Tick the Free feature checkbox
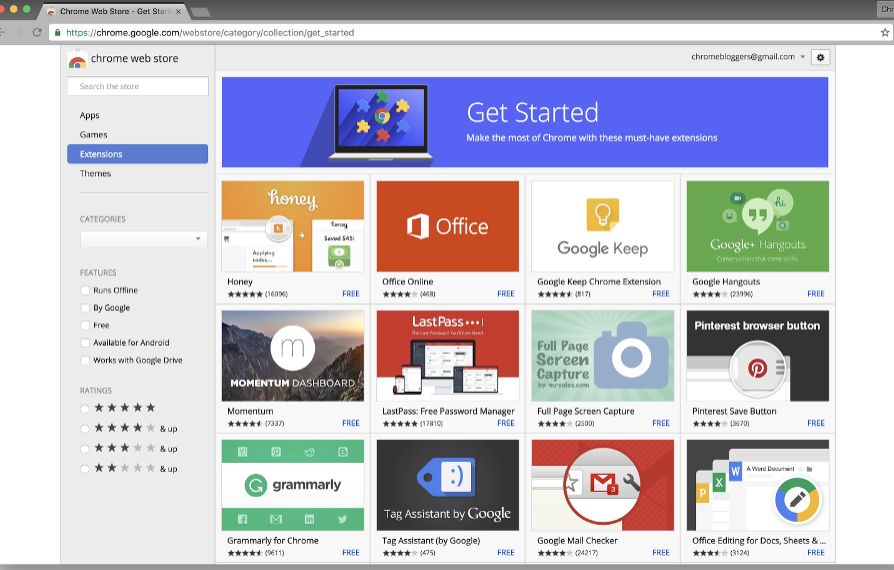894x570 pixels. click(86, 325)
